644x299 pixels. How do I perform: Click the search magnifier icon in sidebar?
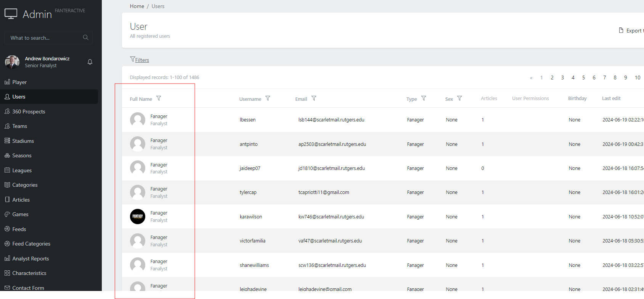[85, 37]
